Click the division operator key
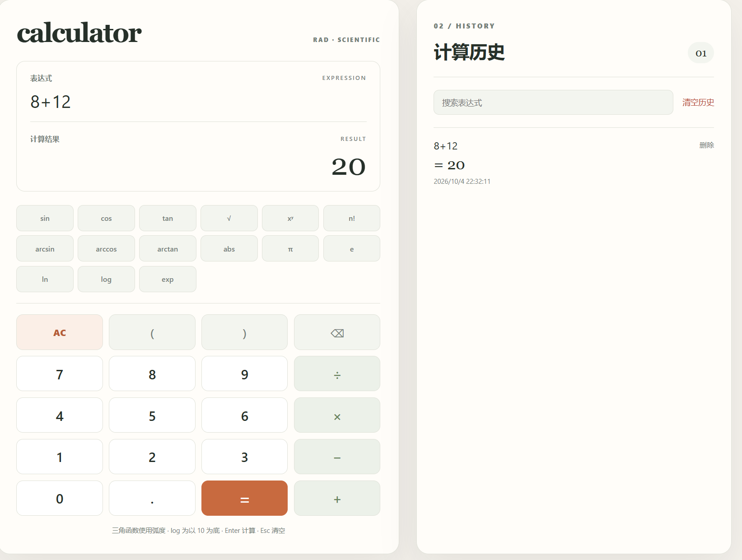This screenshot has width=742, height=560. [337, 374]
